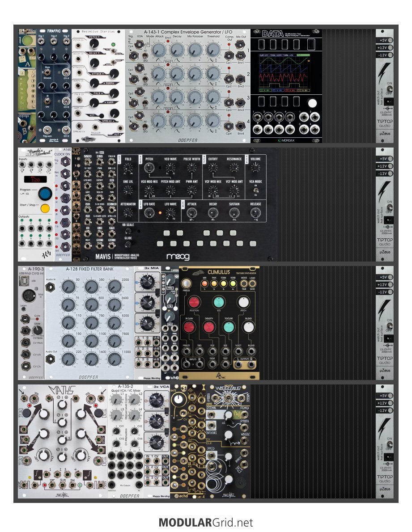Select the 3x MIA module

click(x=148, y=323)
